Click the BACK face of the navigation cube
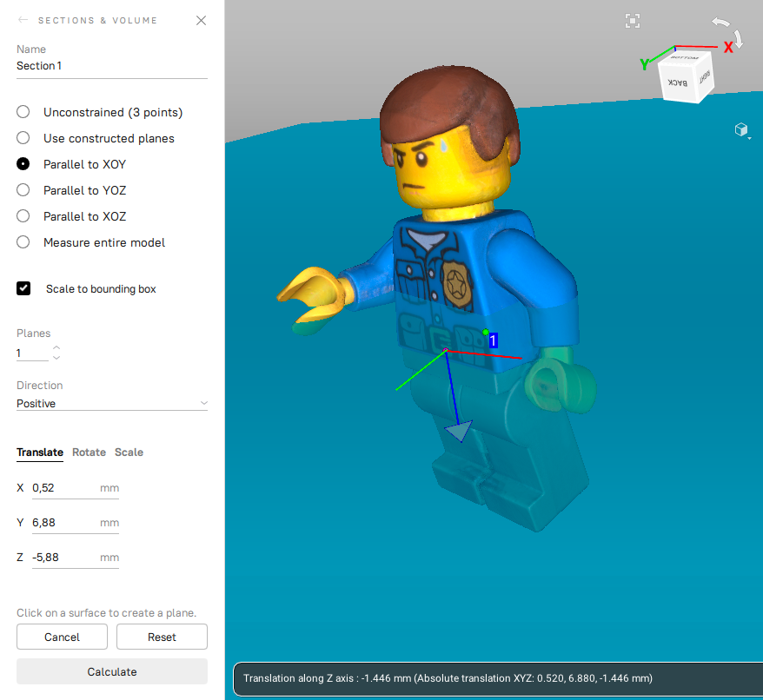 pos(677,83)
